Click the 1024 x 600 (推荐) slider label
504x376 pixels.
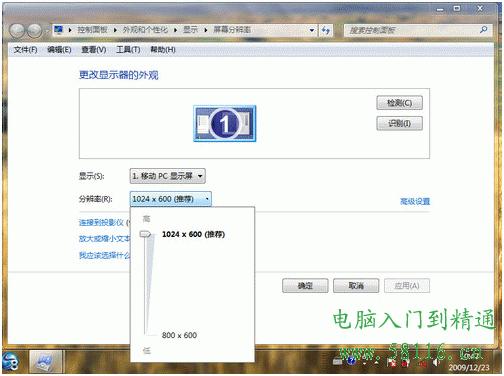tap(193, 234)
